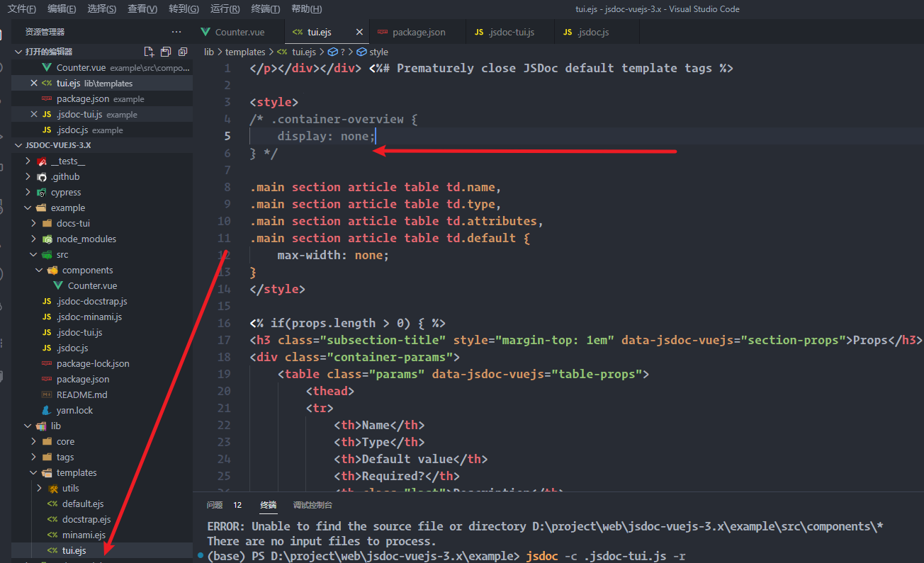Open the Explorer panel's three-dot more actions menu

coord(176,32)
